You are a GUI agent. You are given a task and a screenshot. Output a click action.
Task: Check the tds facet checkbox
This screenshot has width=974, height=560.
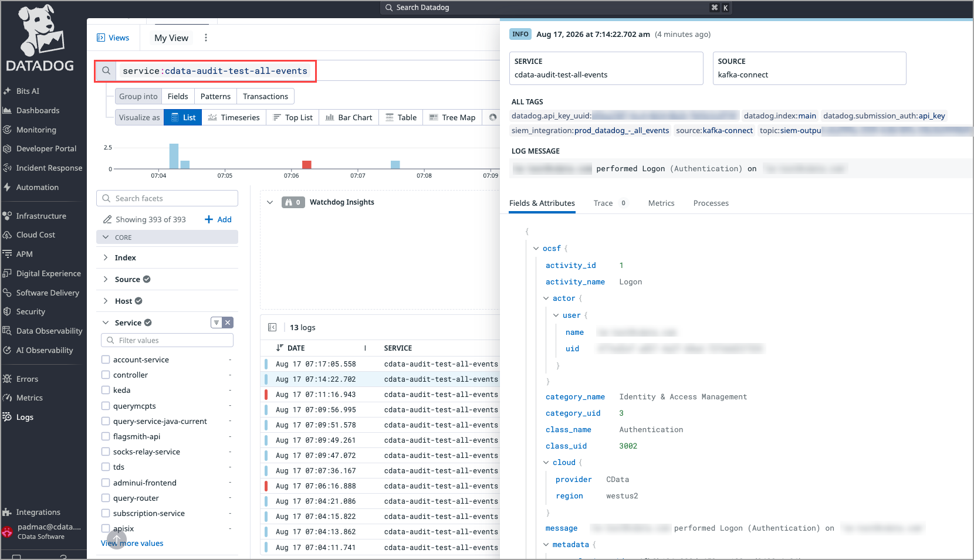coord(106,467)
